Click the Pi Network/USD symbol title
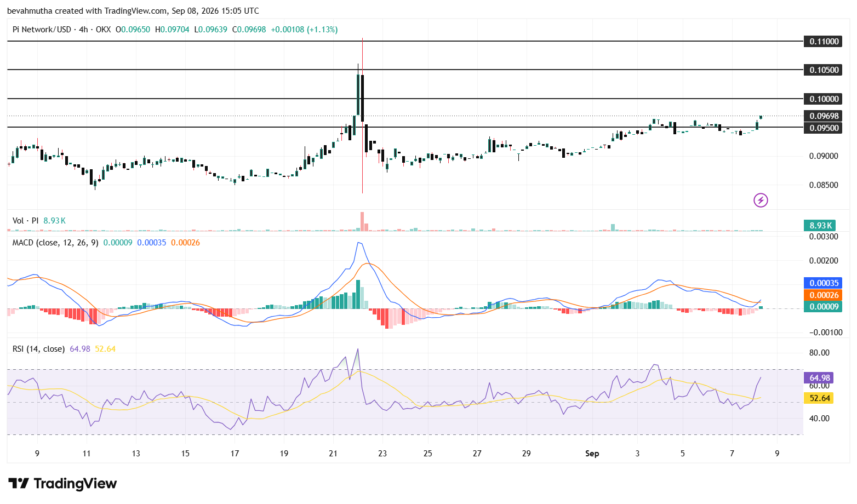 (x=42, y=30)
